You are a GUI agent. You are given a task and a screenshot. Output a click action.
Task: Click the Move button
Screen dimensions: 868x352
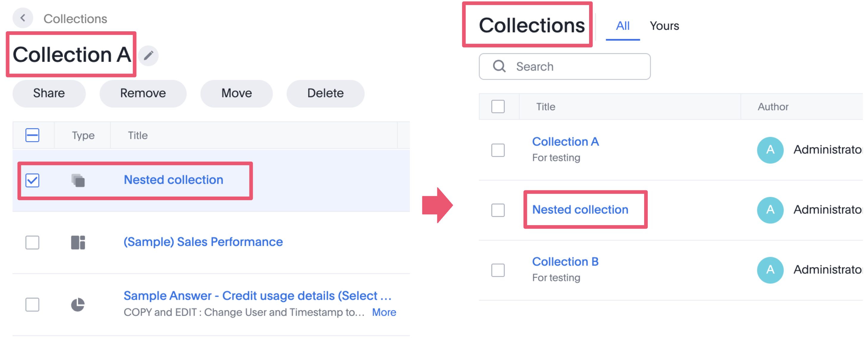point(236,94)
